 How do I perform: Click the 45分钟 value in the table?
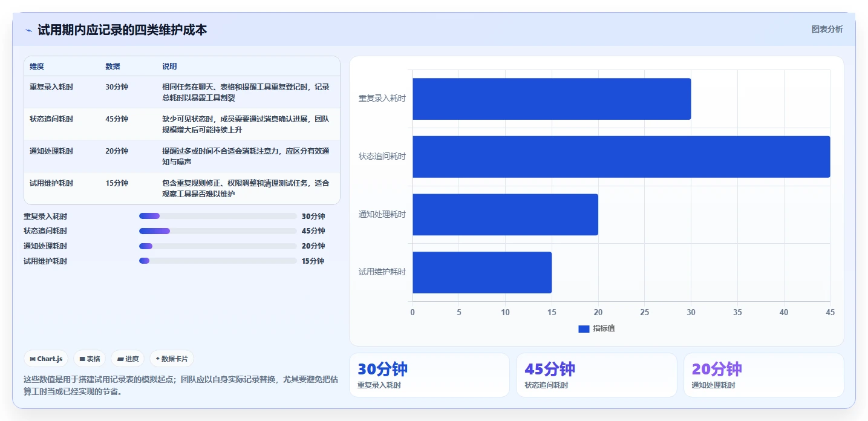tap(117, 119)
